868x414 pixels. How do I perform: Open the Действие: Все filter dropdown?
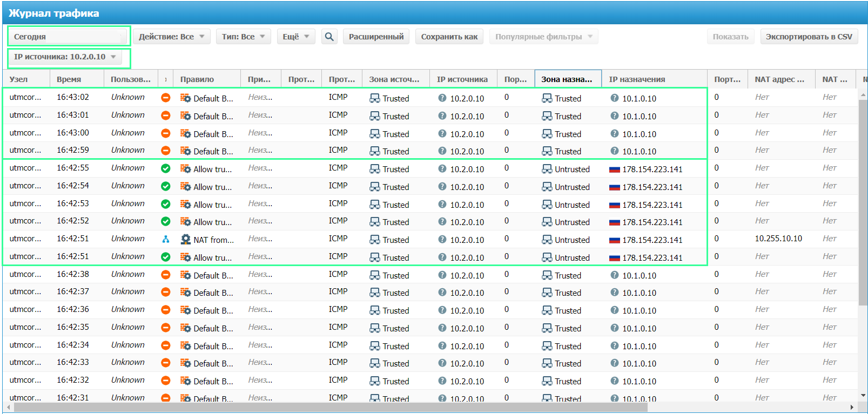(x=172, y=37)
